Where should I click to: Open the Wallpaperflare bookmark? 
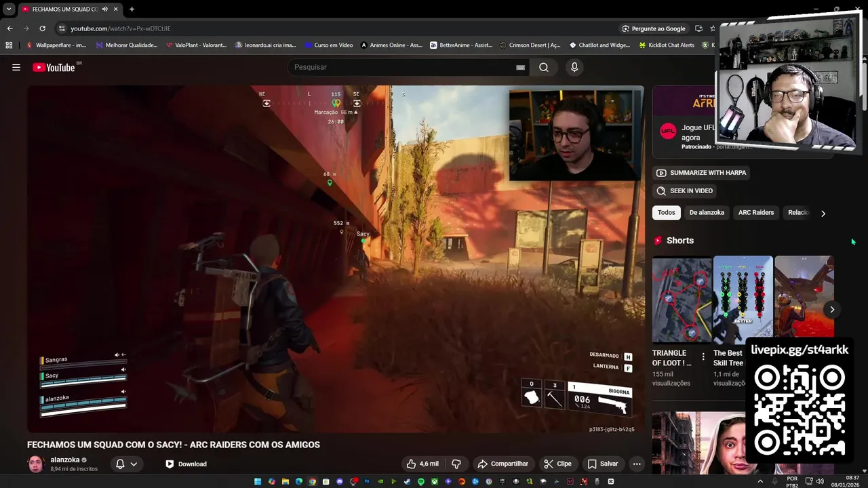[x=56, y=45]
